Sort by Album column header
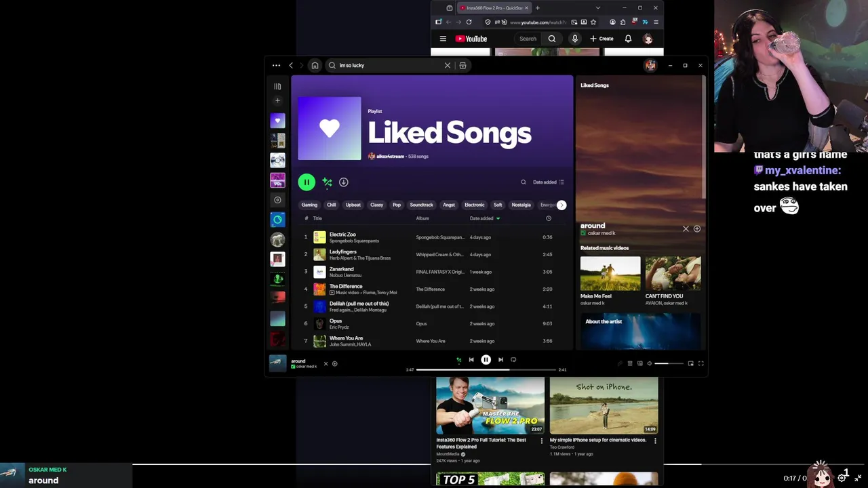868x488 pixels. (422, 218)
